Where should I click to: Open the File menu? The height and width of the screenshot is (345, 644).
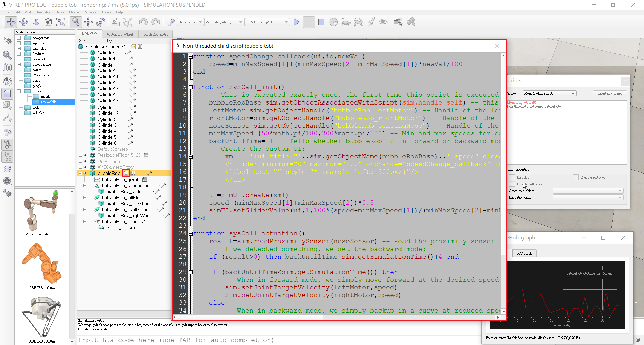coord(6,12)
